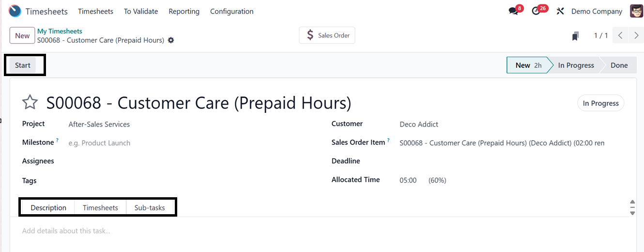The width and height of the screenshot is (644, 252).
Task: Open the Project field dropdown
Action: coord(145,125)
